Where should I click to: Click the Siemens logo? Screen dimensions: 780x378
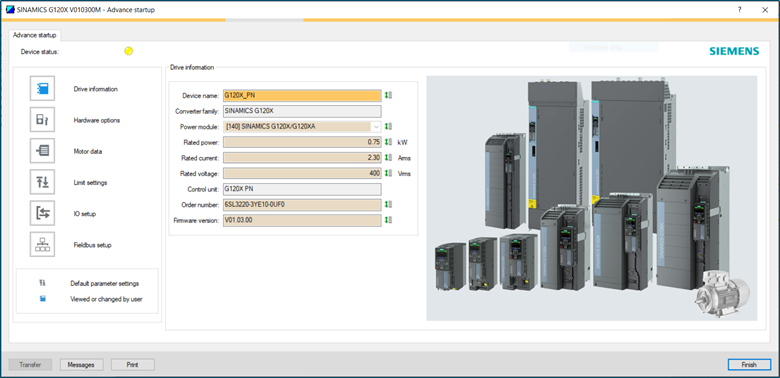[x=734, y=51]
